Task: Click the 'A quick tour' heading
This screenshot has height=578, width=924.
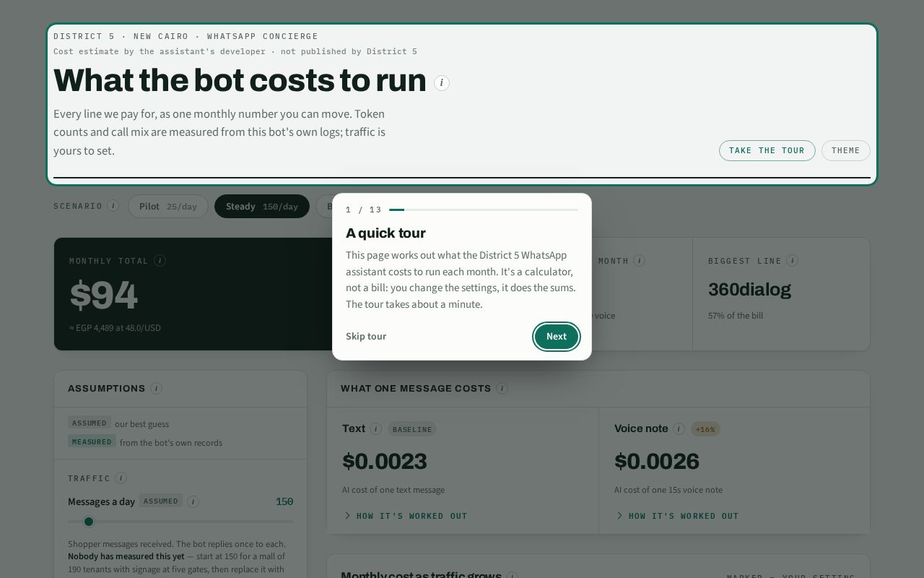Action: click(x=385, y=233)
